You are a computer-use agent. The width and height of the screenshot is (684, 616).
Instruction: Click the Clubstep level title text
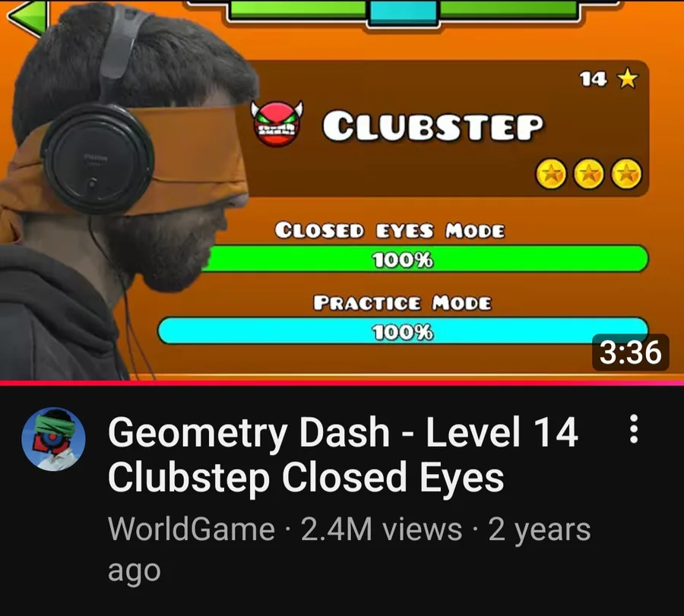(432, 126)
